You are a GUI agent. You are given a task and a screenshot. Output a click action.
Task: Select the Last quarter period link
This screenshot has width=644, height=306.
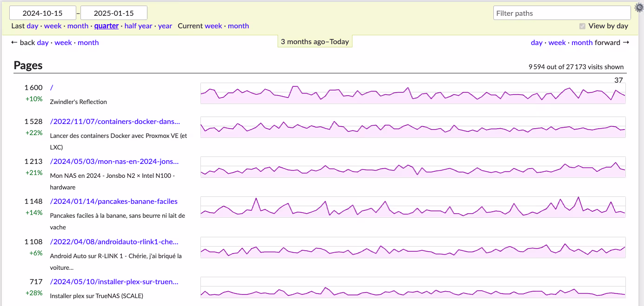coord(106,26)
